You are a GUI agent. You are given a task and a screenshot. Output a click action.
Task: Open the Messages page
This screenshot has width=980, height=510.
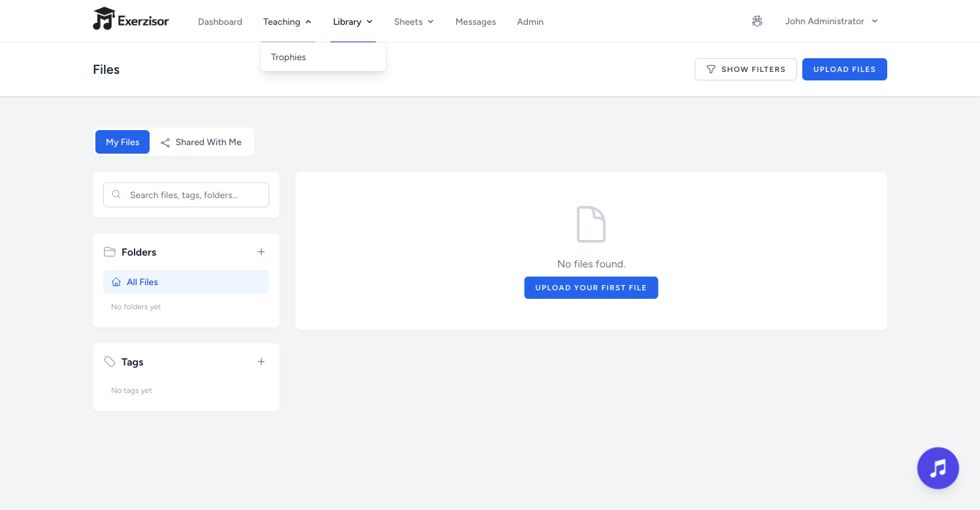click(476, 22)
